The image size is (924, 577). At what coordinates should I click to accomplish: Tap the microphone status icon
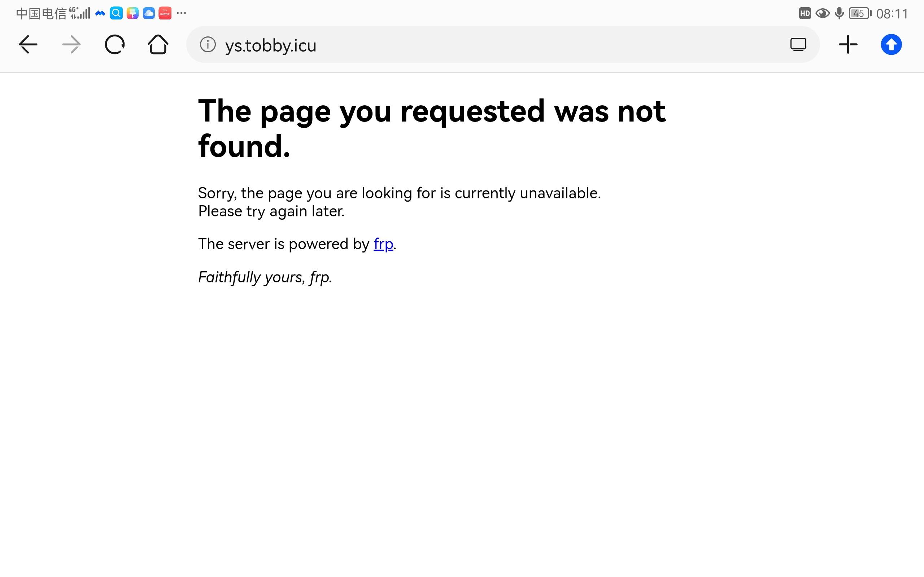click(x=839, y=13)
